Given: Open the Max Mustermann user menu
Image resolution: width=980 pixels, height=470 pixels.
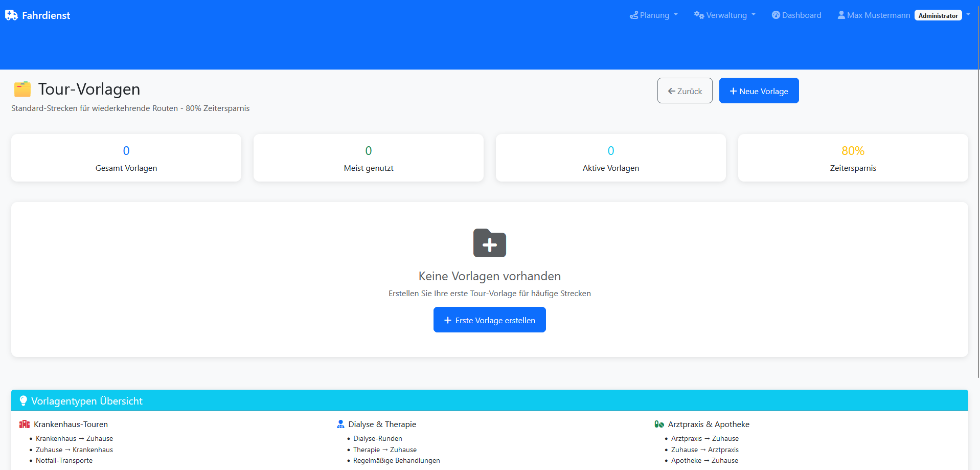Looking at the screenshot, I should coord(873,15).
